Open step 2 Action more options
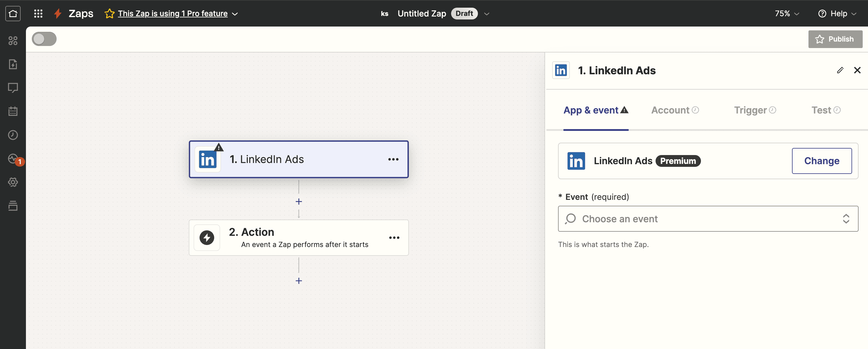868x349 pixels. [394, 238]
